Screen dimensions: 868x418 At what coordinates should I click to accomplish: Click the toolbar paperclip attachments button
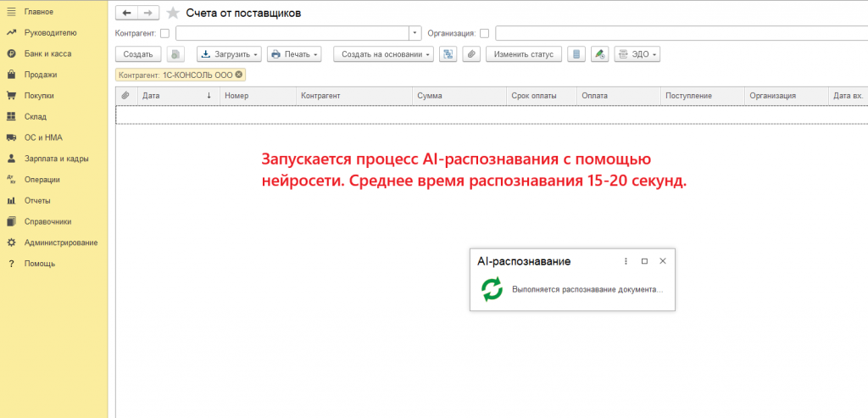[471, 54]
